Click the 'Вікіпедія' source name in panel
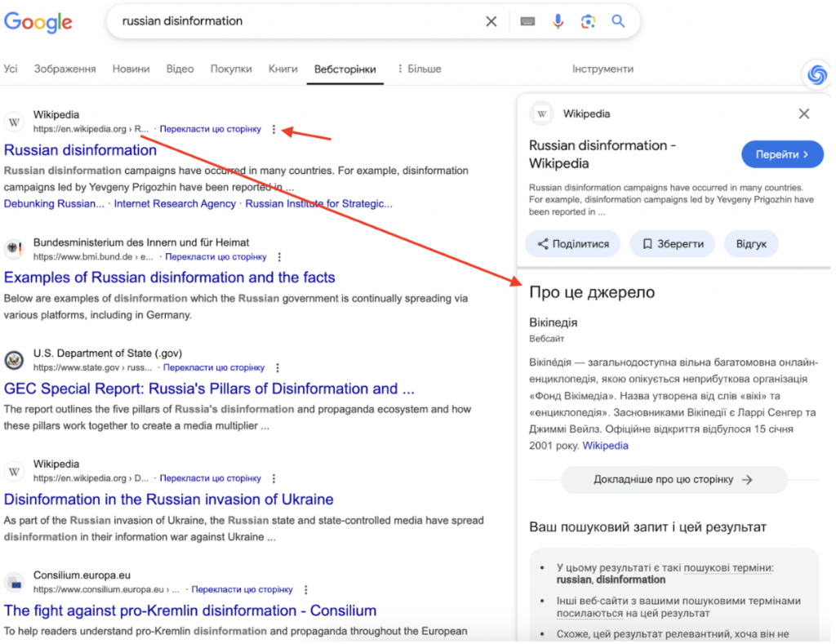This screenshot has width=836, height=644. point(553,322)
